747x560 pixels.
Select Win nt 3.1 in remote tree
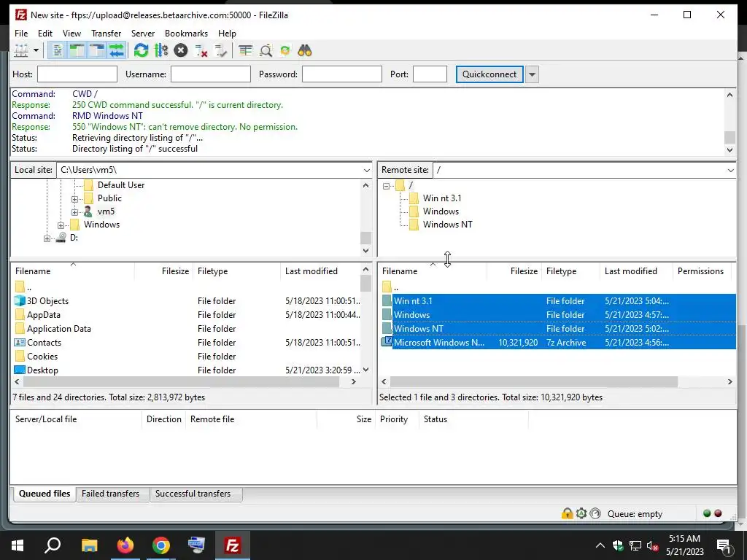click(442, 198)
